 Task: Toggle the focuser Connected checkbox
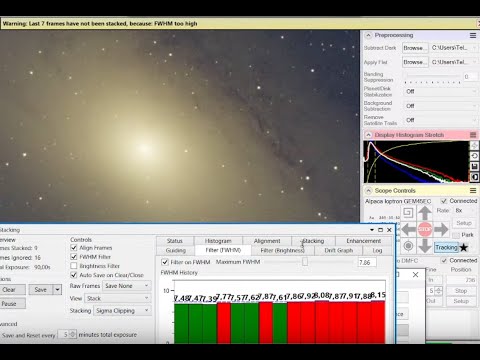[x=444, y=260]
